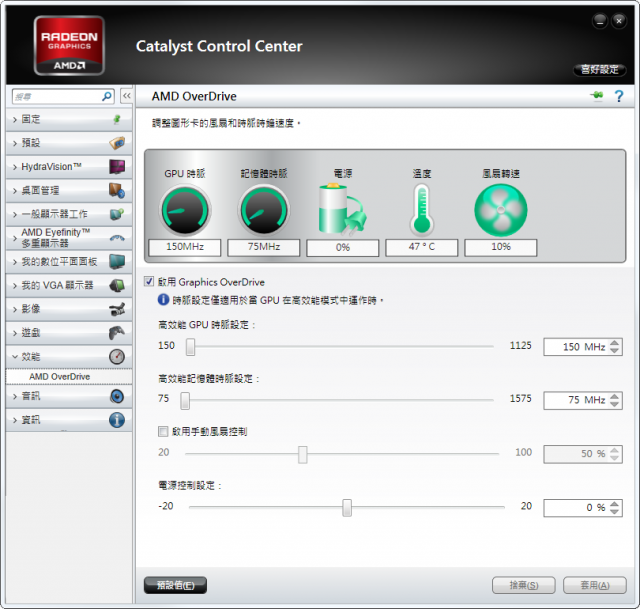Click the 音訊 speaker icon

tap(117, 396)
